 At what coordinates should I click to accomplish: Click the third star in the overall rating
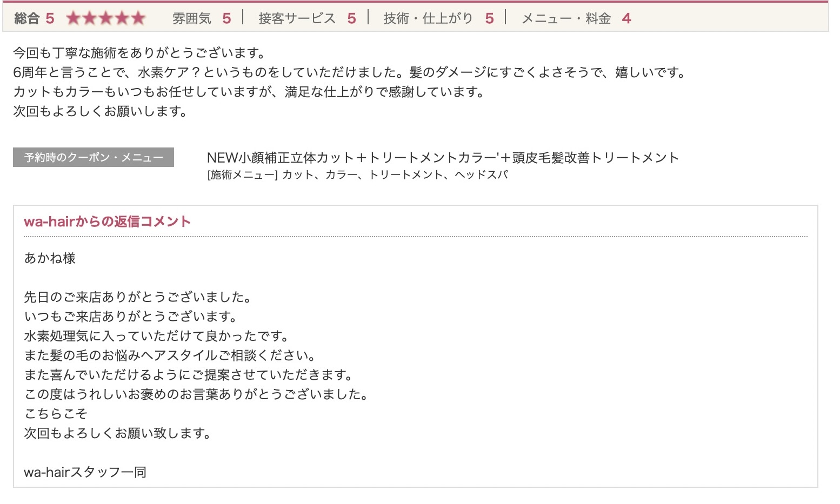(x=106, y=18)
